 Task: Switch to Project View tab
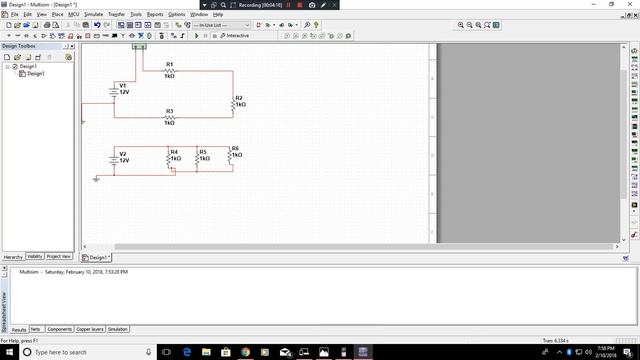point(59,256)
